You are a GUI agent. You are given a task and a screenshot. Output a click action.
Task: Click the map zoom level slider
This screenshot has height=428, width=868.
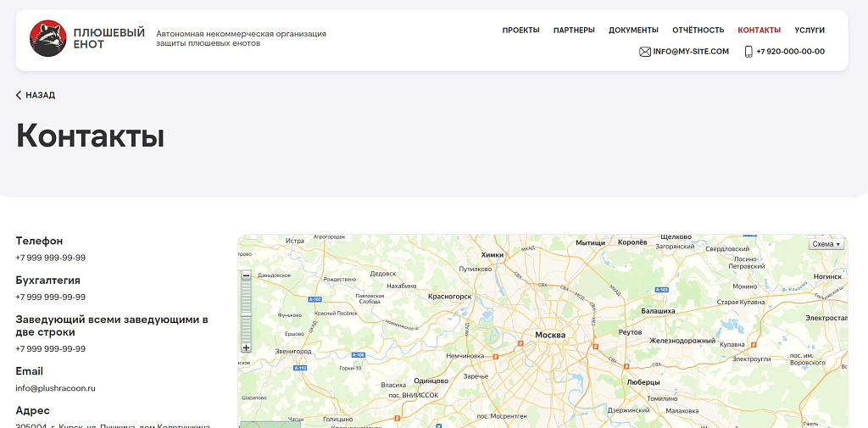247,311
